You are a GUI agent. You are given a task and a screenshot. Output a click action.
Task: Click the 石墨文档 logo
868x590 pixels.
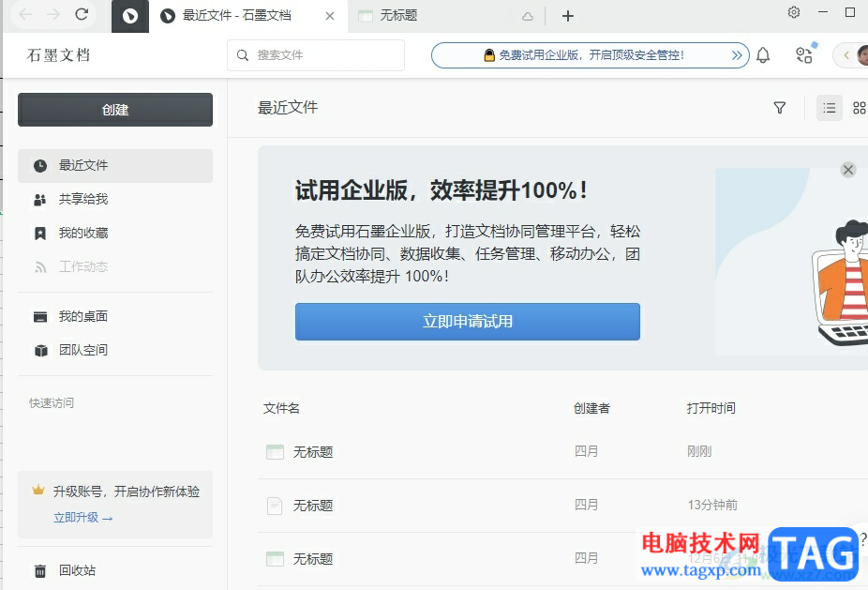point(58,54)
